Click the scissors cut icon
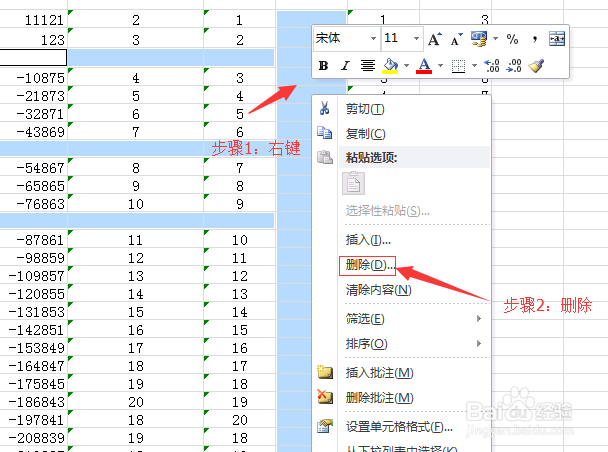Image resolution: width=608 pixels, height=452 pixels. (325, 108)
